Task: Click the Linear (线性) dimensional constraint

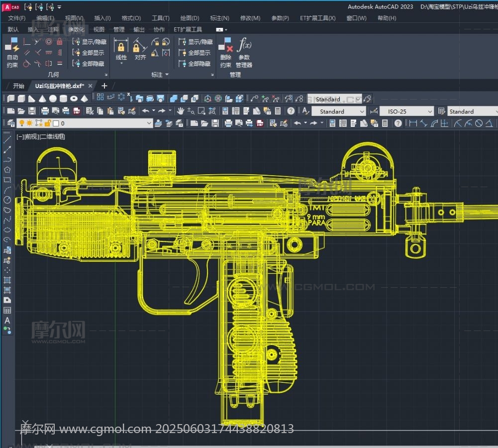Action: coord(121,50)
